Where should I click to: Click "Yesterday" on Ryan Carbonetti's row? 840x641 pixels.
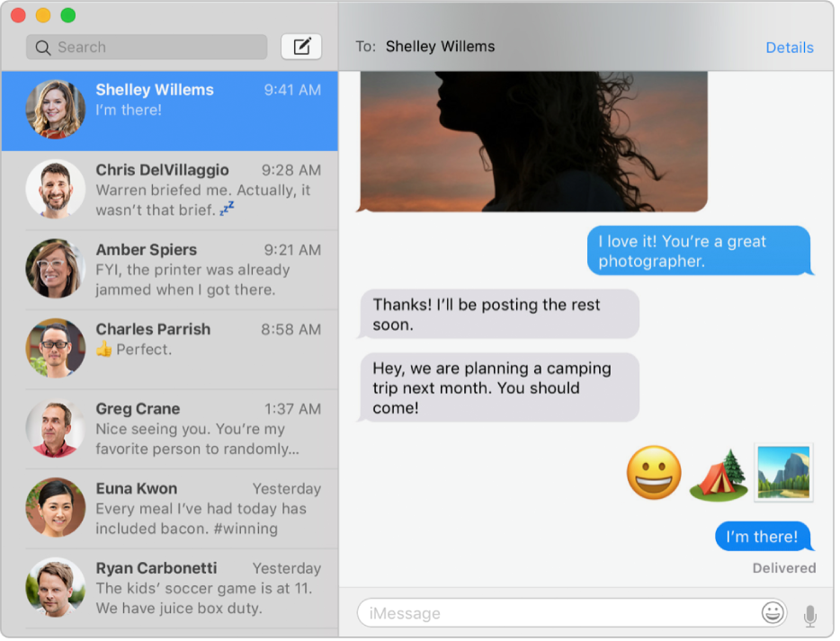287,568
